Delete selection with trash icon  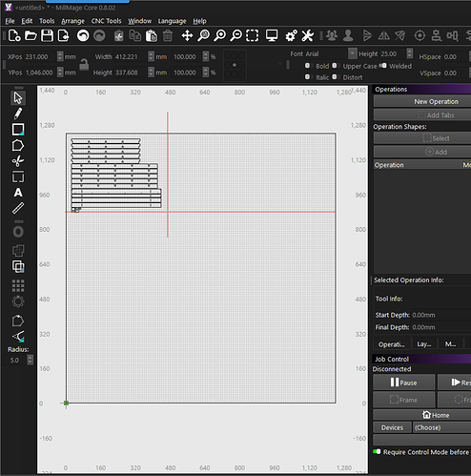coord(168,35)
